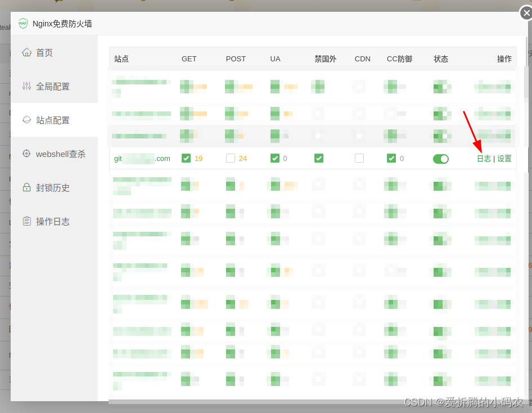Select the house icon beside 首页

(26, 52)
